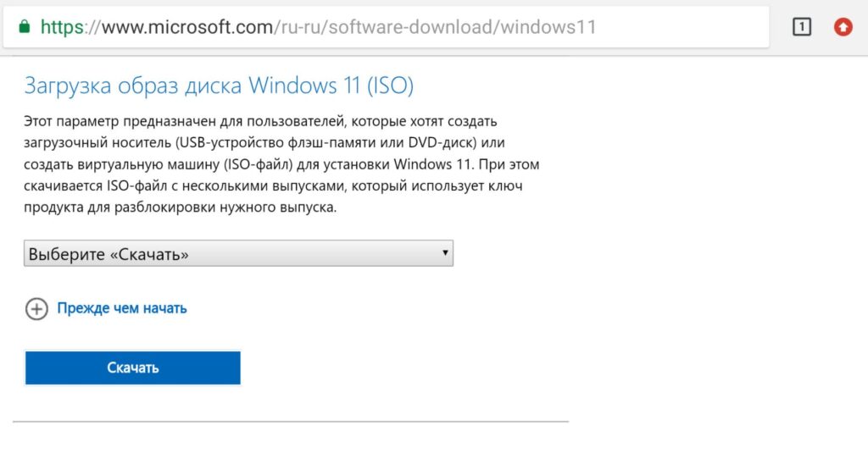868x459 pixels.
Task: Click the small arrow of Выберите «Скачать» dropdown
Action: click(444, 252)
